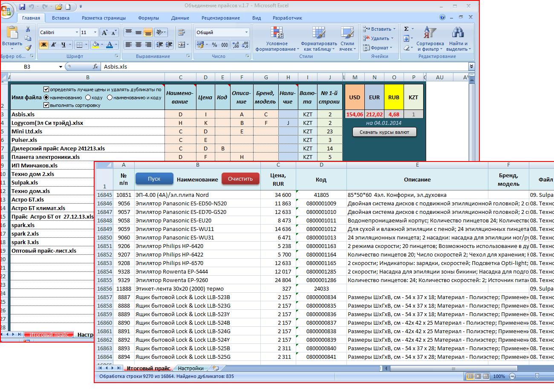Click the zoom slider in status bar
The image size is (554, 392).
537,376
